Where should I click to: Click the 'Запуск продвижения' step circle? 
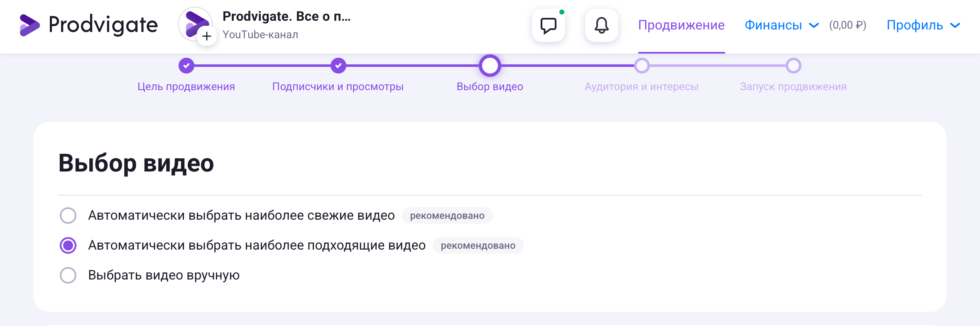click(x=793, y=66)
